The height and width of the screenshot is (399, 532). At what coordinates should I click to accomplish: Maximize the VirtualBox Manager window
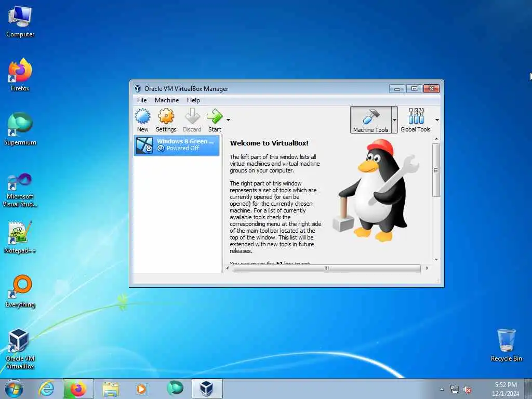pyautogui.click(x=414, y=89)
